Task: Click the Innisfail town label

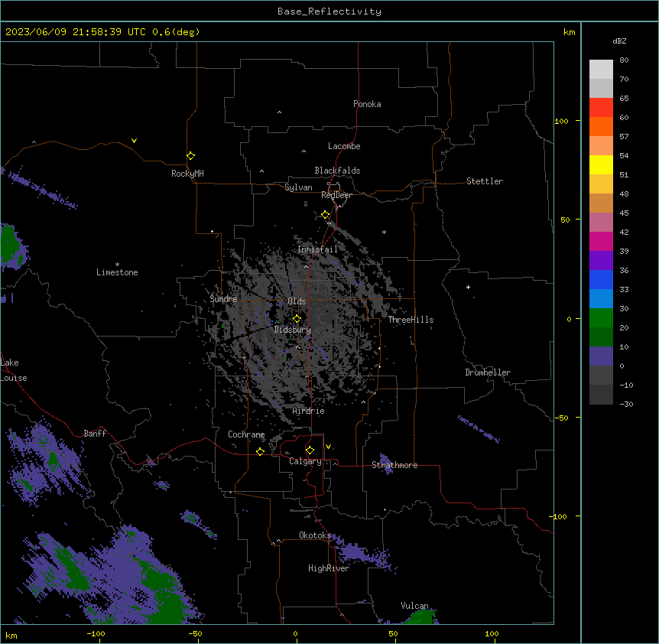Action: (x=317, y=249)
